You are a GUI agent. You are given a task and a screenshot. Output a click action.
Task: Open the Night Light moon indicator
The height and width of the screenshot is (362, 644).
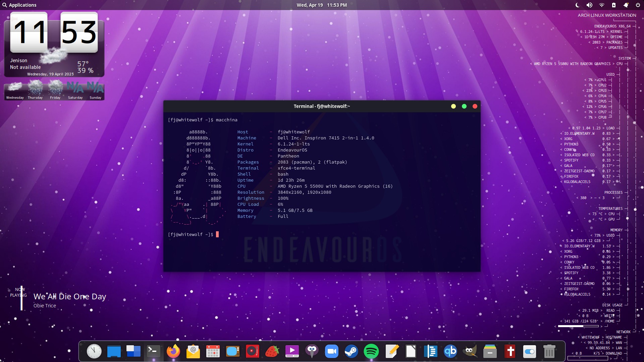pos(577,5)
